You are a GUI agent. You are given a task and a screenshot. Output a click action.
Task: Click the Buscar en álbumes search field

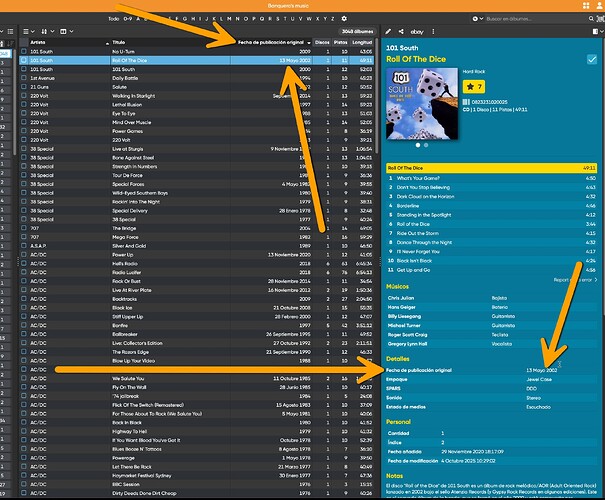point(536,19)
